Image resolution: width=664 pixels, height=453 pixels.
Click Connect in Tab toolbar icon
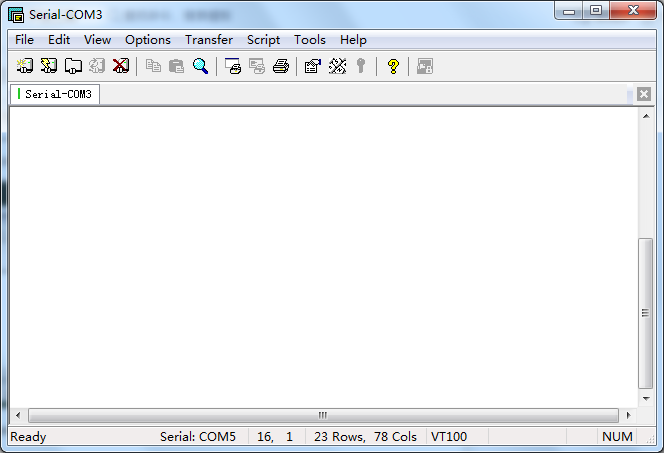tap(73, 66)
